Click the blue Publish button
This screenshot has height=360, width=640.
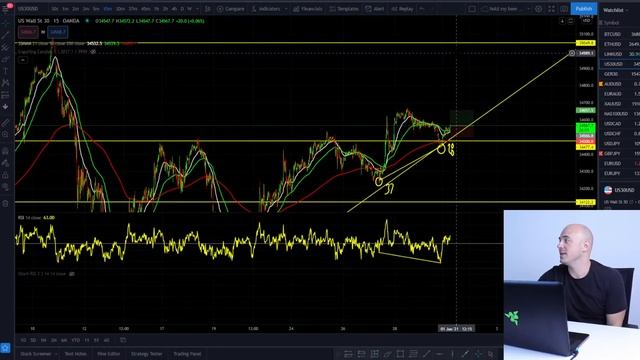tap(584, 9)
